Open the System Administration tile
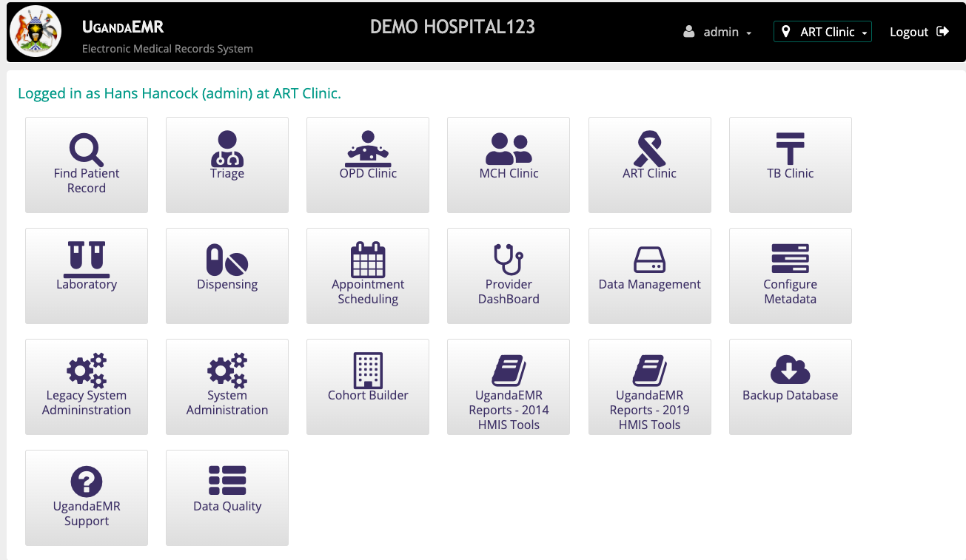Screen dimensions: 966x560 tap(227, 387)
